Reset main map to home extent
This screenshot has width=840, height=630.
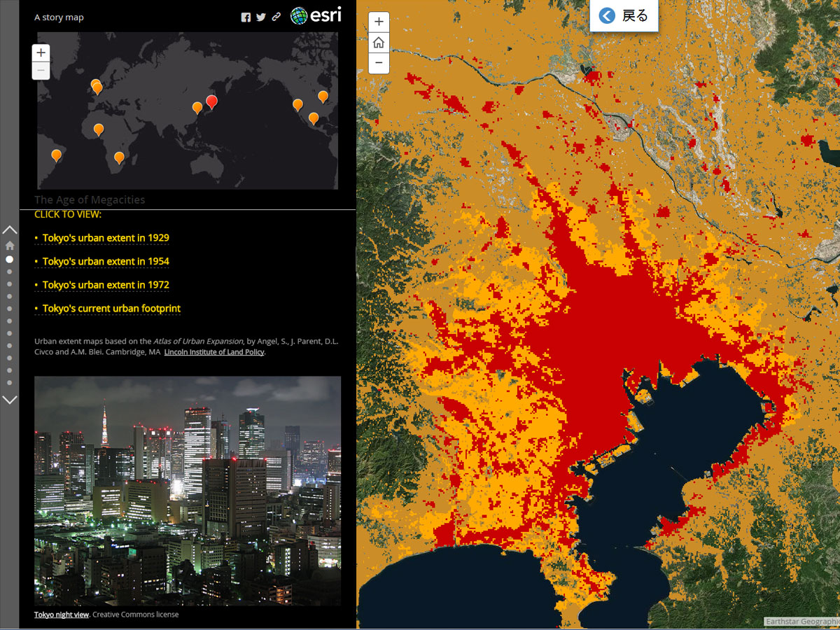click(379, 43)
